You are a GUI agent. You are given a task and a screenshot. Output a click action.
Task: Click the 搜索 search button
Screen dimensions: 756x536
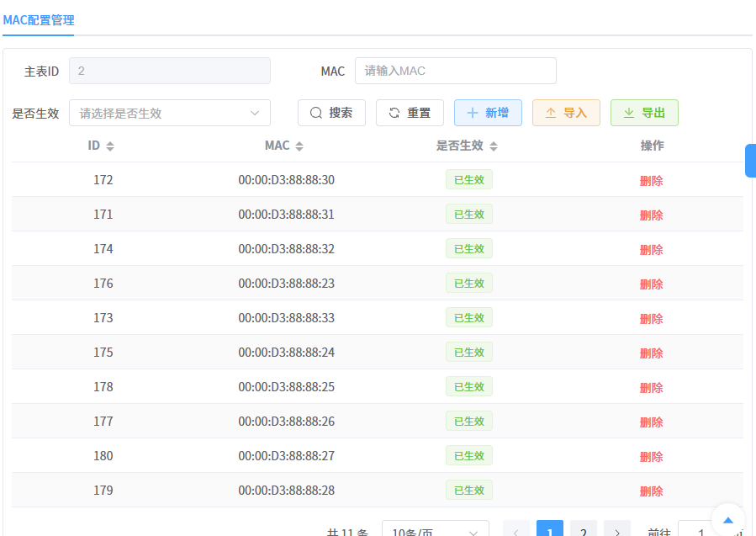(x=331, y=112)
